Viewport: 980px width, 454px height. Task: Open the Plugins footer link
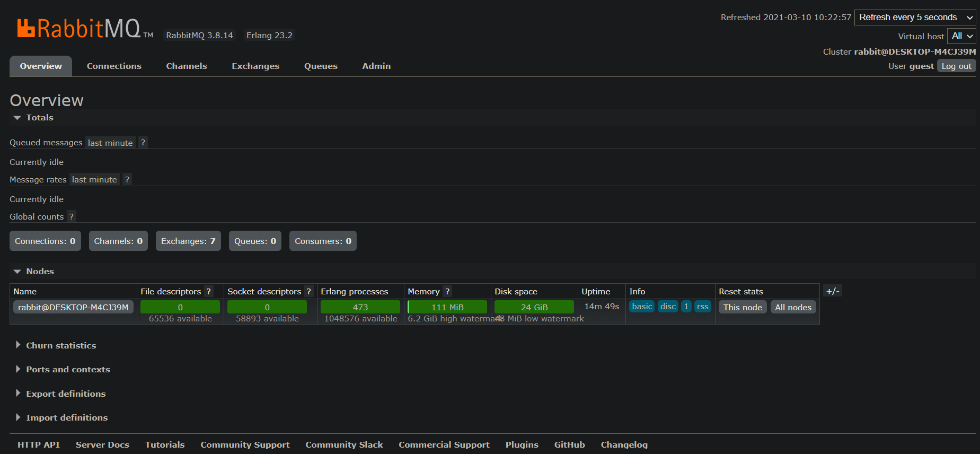tap(522, 445)
